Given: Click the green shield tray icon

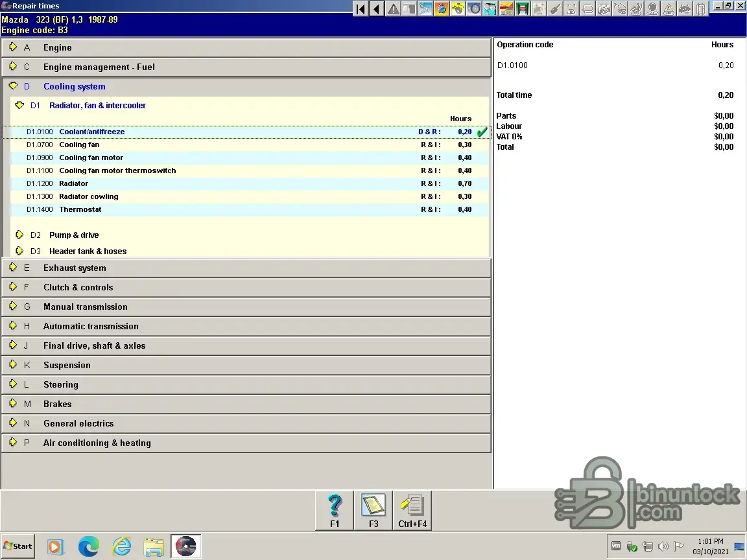Looking at the screenshot, I should click(632, 546).
